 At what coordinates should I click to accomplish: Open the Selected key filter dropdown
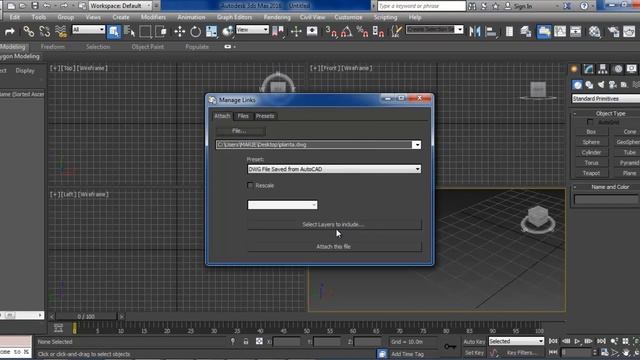(x=516, y=341)
